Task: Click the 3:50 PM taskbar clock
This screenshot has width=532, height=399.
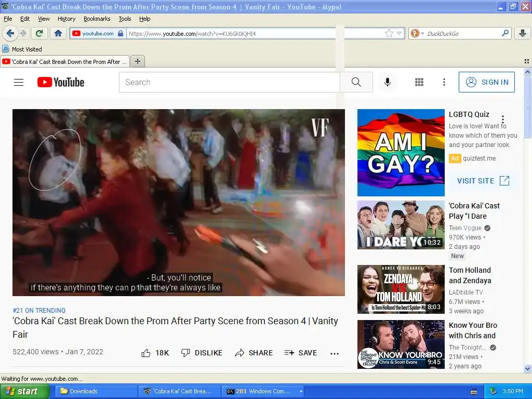Action: (x=513, y=391)
